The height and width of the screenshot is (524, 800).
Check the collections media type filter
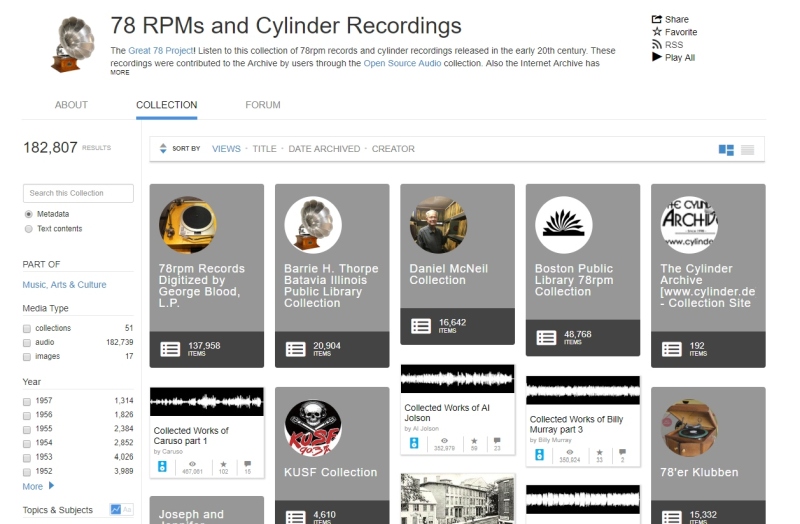point(27,329)
